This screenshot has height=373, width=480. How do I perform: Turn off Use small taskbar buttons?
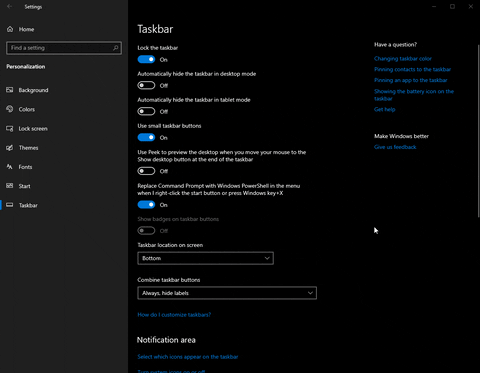[x=146, y=137]
